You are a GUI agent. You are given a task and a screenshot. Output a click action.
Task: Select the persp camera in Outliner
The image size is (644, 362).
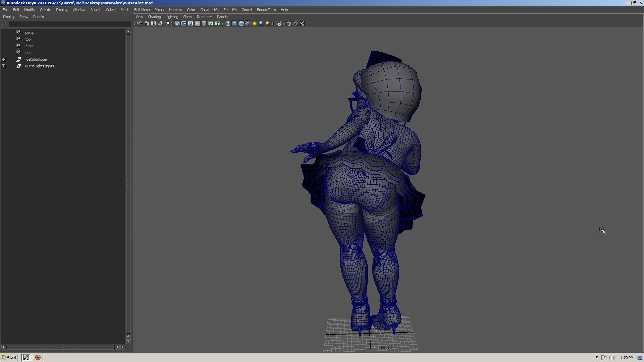click(x=30, y=33)
